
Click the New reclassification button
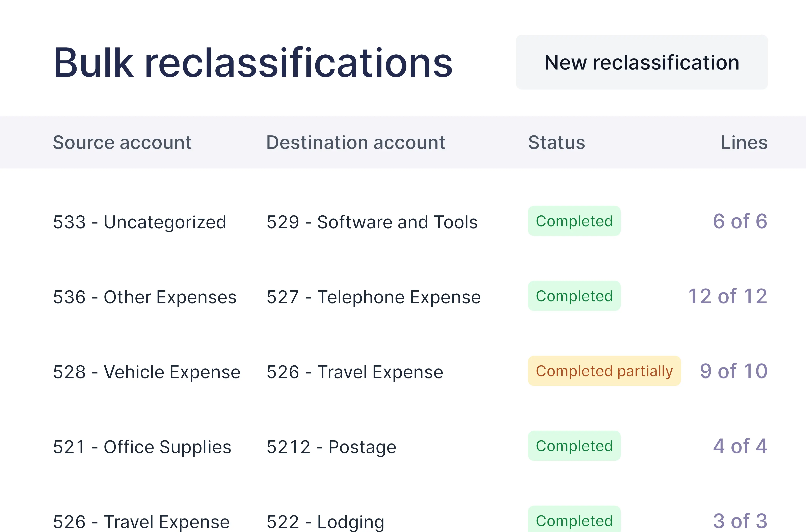click(x=642, y=62)
